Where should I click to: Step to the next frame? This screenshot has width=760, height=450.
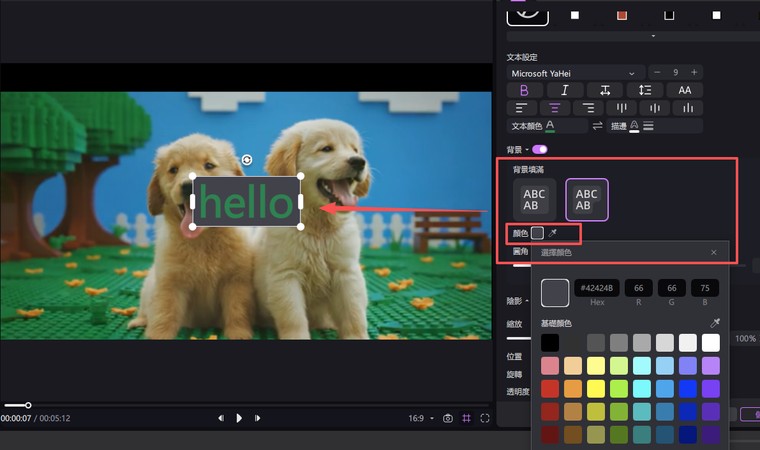[x=257, y=418]
